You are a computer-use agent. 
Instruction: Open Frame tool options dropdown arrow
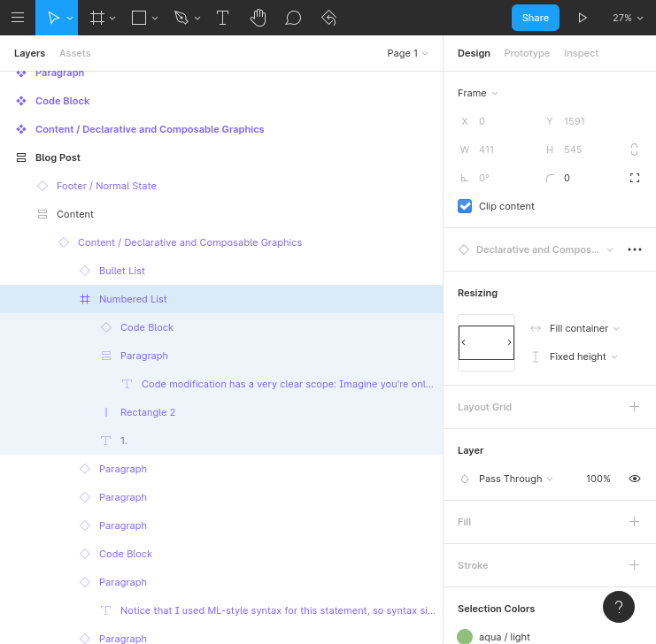click(112, 18)
